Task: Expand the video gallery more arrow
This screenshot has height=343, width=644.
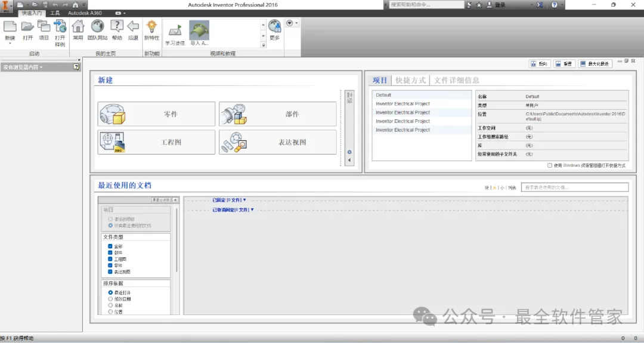Action: (x=264, y=45)
